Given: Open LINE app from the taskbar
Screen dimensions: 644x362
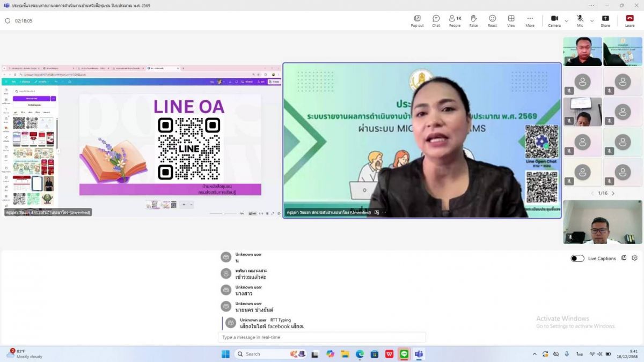Looking at the screenshot, I should coord(404,354).
